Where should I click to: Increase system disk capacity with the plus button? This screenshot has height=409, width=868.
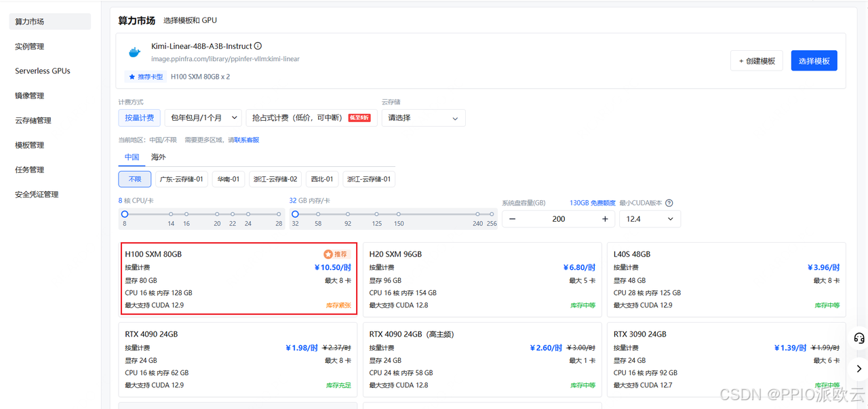point(605,219)
